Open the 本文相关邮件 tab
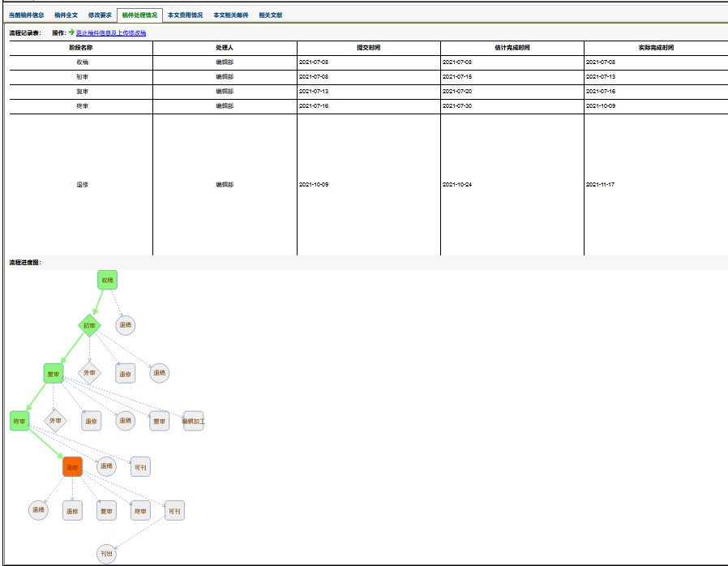 [x=231, y=15]
